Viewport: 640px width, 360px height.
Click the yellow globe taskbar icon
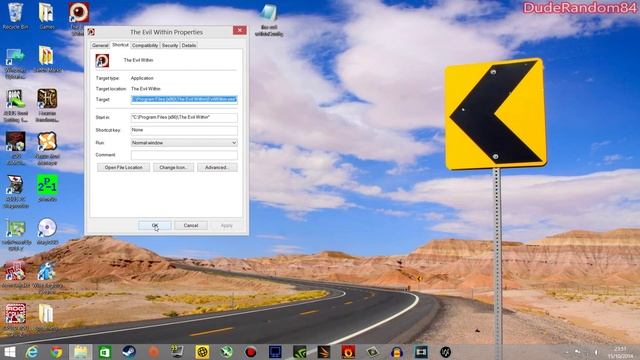202,352
